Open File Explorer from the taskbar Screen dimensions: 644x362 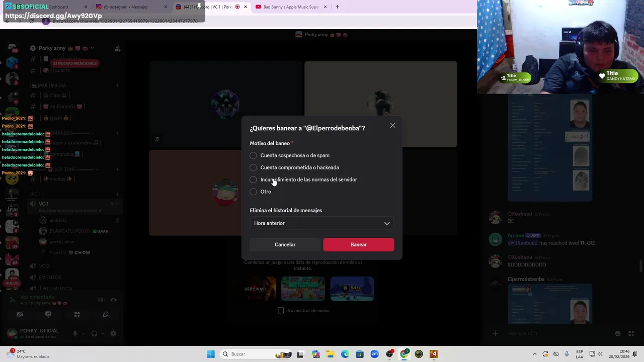(x=330, y=354)
